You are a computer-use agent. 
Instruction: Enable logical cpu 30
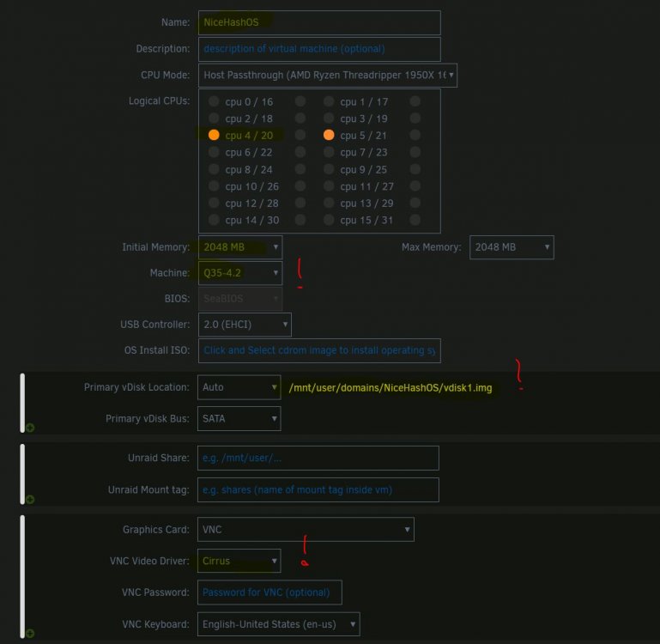click(300, 220)
